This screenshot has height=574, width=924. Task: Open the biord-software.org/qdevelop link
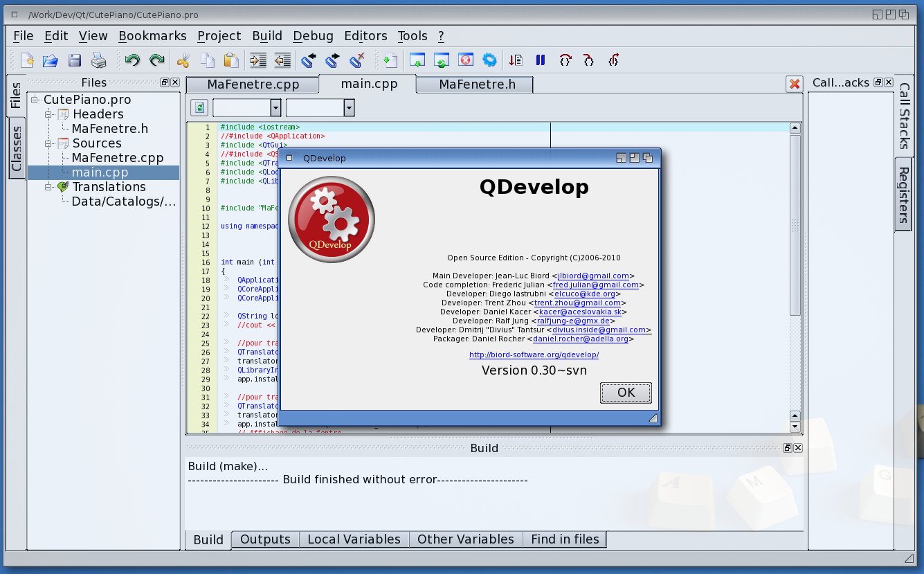[x=534, y=355]
